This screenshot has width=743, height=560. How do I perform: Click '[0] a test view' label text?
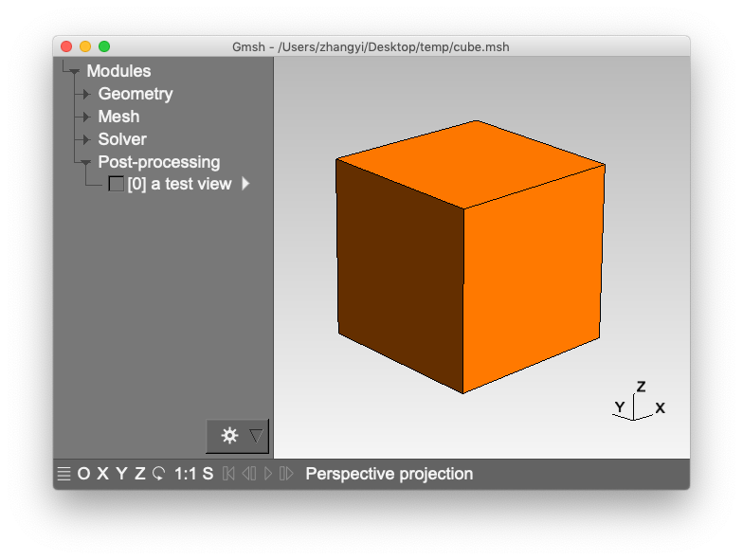[x=179, y=184]
